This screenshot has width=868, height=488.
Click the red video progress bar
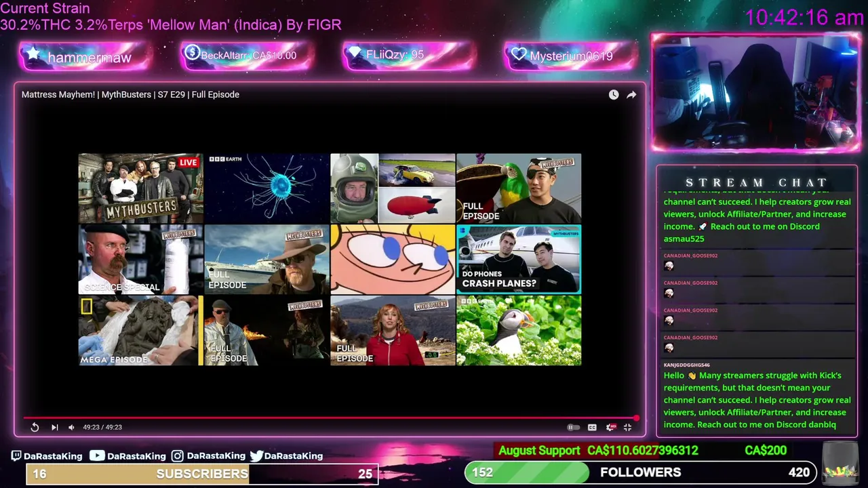(x=330, y=418)
